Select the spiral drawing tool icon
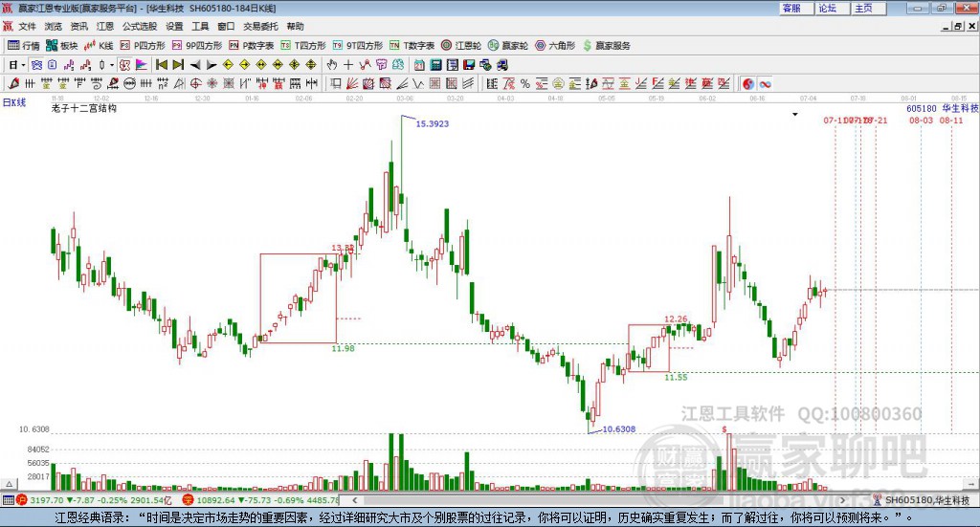 [x=97, y=83]
